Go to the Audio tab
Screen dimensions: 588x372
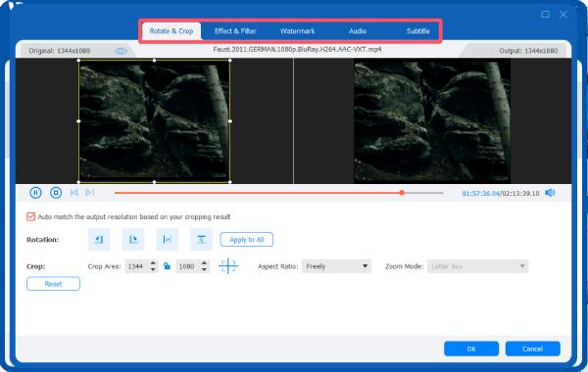[x=358, y=31]
